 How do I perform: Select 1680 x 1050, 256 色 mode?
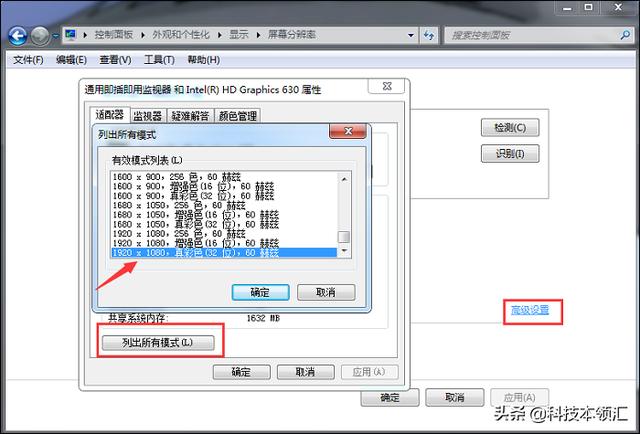pos(224,205)
